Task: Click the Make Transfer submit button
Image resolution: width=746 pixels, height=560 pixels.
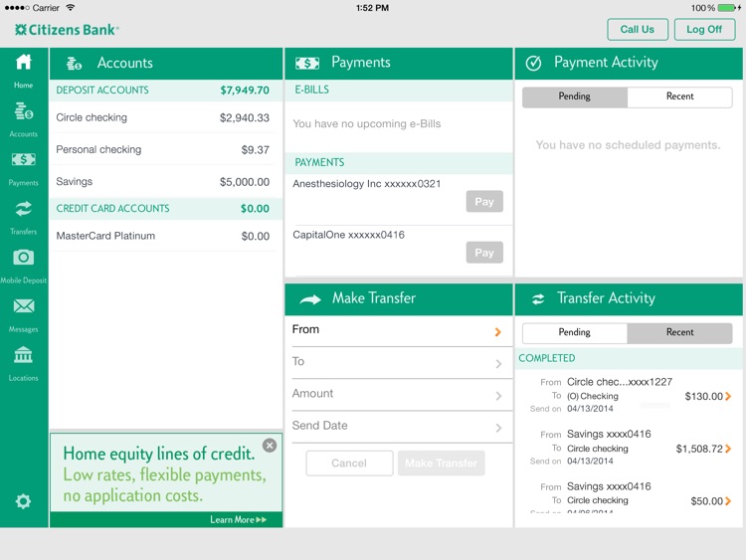Action: (x=441, y=464)
